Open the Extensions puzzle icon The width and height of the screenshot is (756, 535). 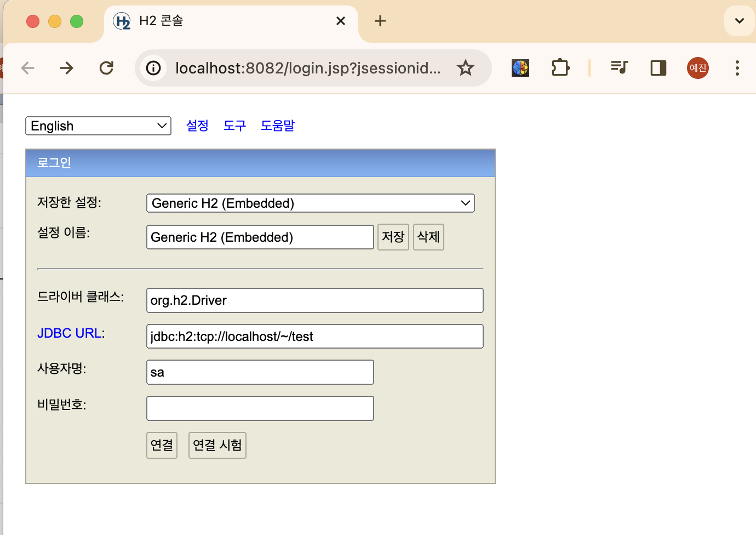coord(560,68)
